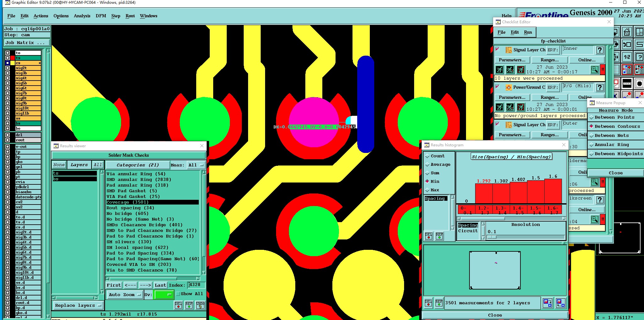Click octagon pad select icon in toolbar

639,84
